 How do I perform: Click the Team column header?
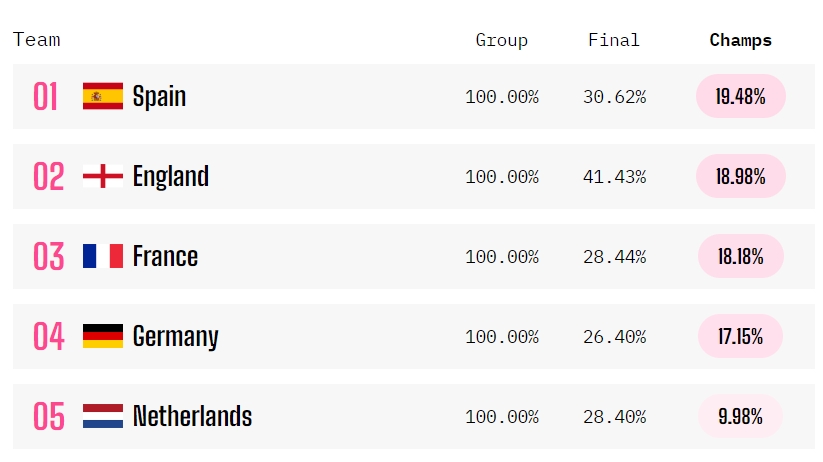click(37, 39)
